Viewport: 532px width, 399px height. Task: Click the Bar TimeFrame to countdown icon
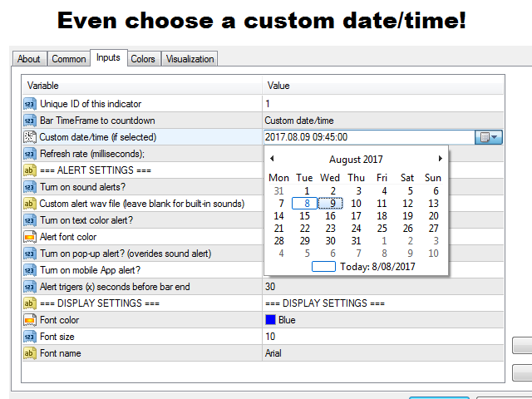pos(30,121)
